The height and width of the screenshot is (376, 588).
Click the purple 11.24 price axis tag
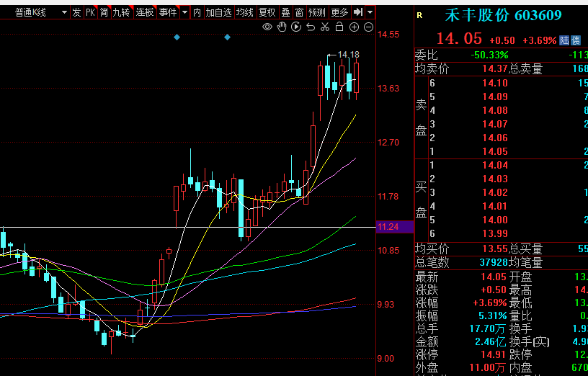point(394,227)
